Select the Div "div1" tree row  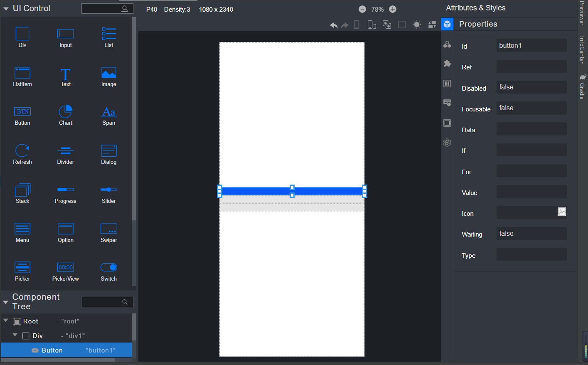tap(66, 335)
